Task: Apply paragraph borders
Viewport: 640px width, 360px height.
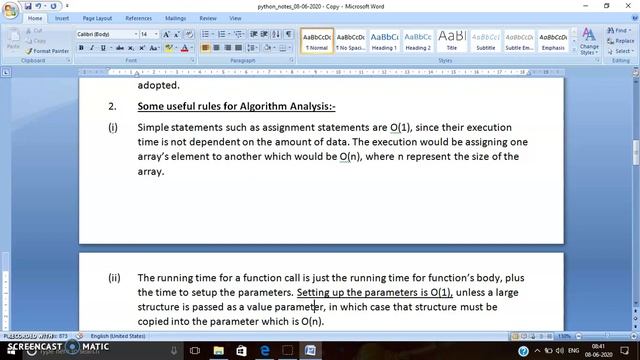Action: [x=282, y=48]
